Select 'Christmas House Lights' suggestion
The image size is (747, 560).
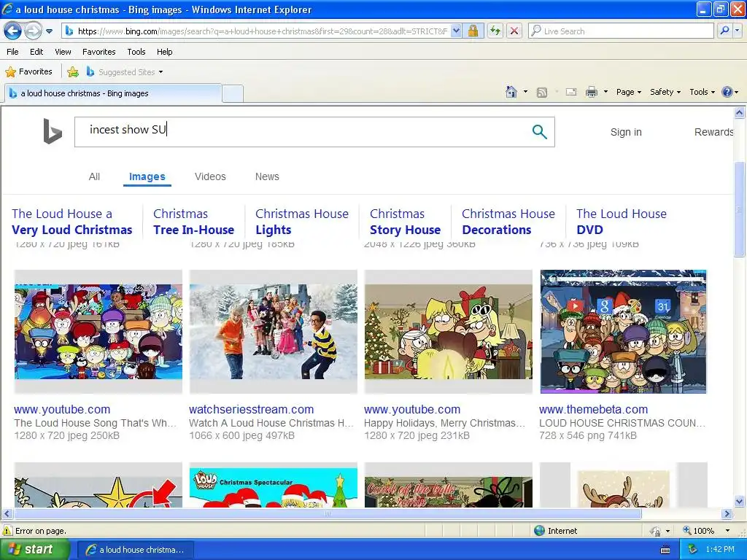click(301, 222)
